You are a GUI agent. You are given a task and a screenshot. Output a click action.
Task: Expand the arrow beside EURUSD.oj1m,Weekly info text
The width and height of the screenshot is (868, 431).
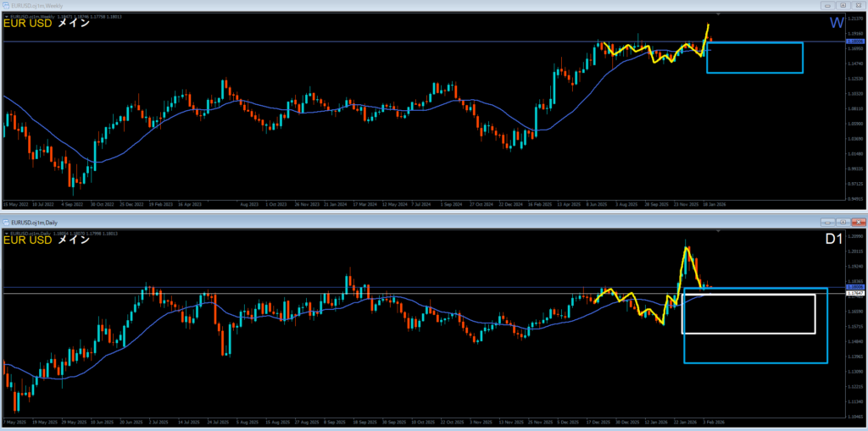point(6,15)
